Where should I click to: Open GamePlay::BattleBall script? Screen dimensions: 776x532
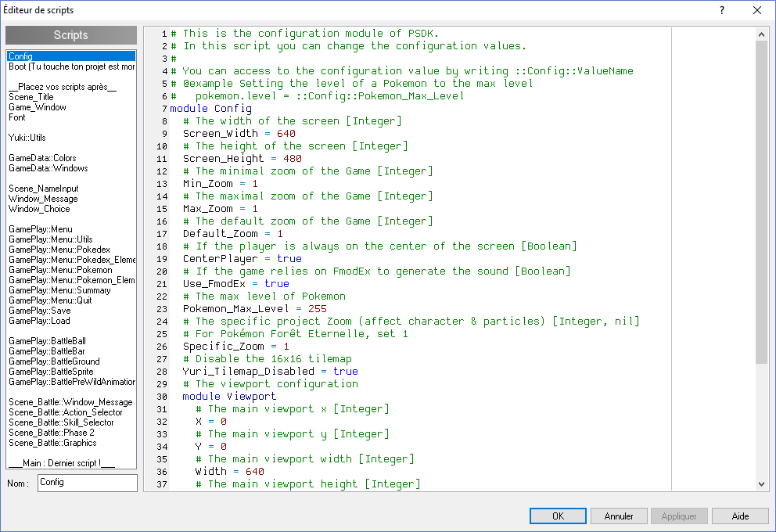click(x=71, y=341)
